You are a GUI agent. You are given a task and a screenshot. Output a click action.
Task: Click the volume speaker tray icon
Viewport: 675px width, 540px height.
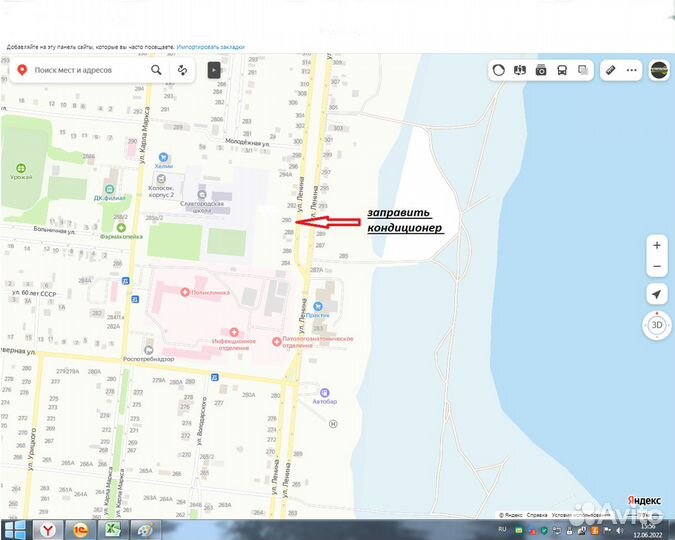point(620,531)
